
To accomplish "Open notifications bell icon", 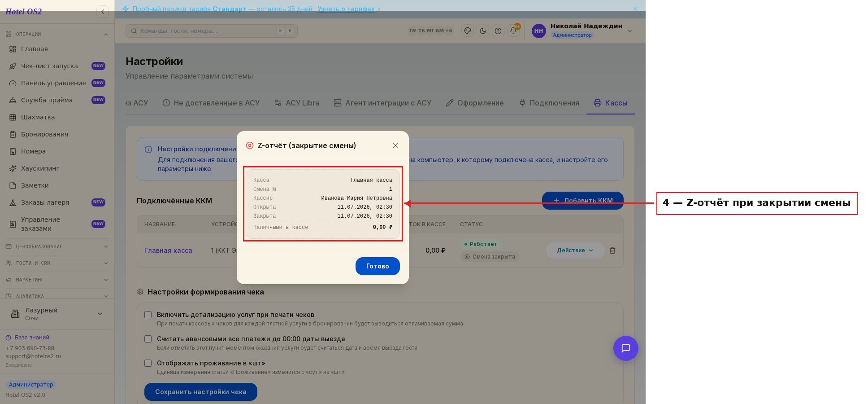I will (x=513, y=31).
